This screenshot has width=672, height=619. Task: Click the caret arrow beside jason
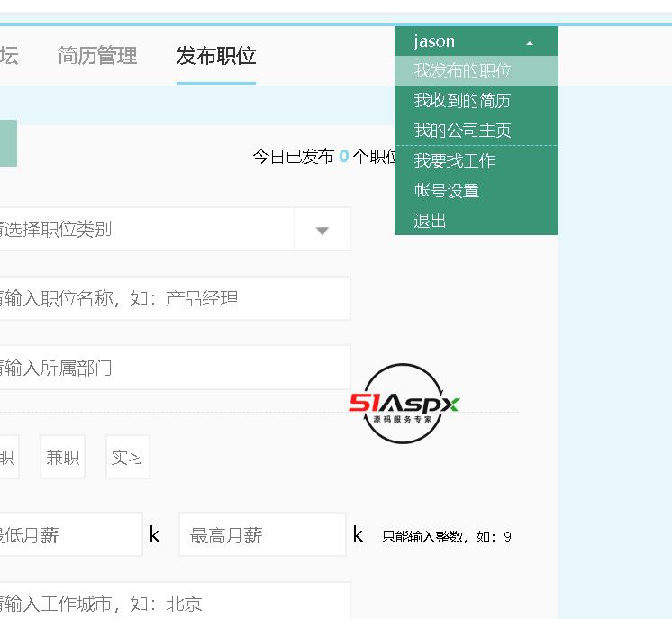[530, 42]
